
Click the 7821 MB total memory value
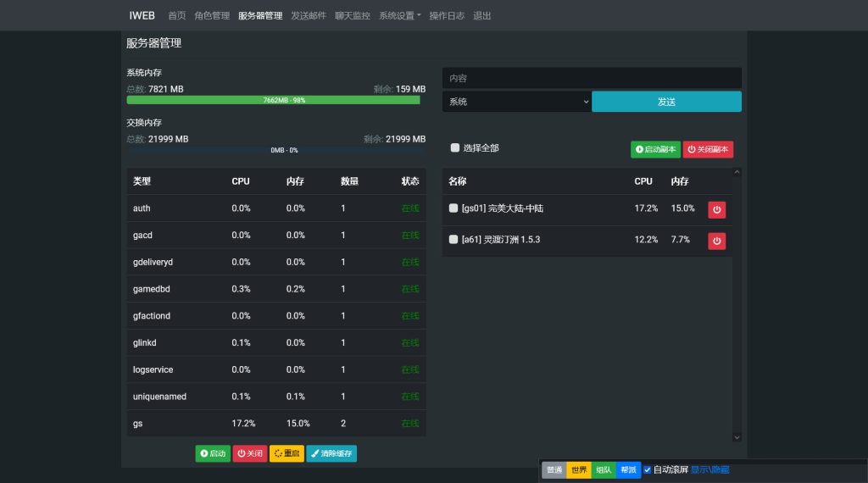[x=165, y=89]
